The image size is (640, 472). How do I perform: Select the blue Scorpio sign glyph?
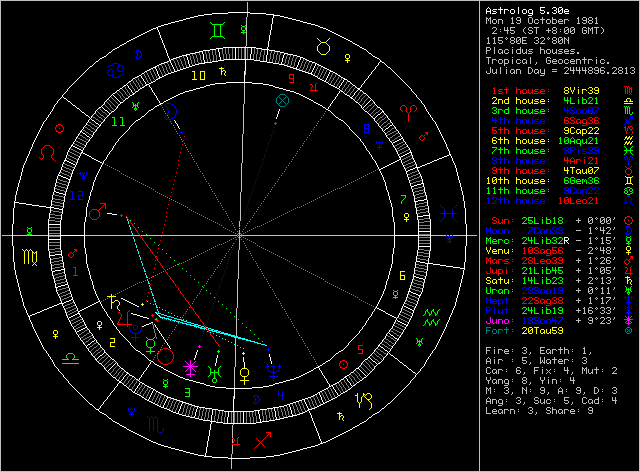click(156, 424)
